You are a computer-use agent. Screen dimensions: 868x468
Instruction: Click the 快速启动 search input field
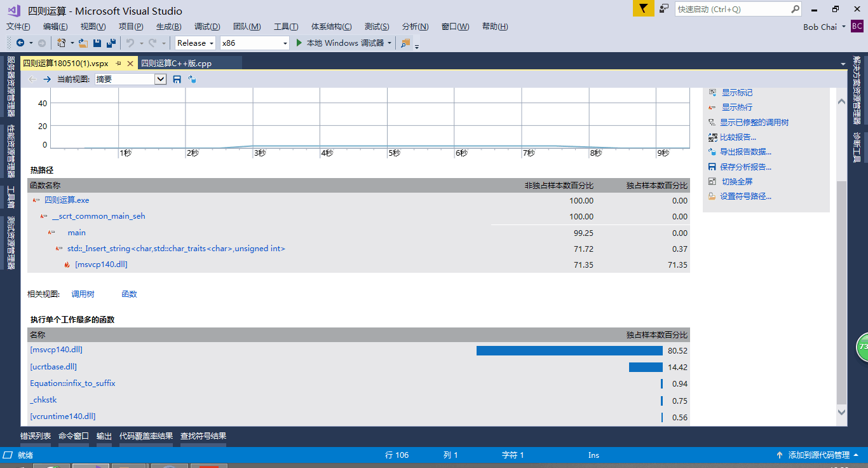[731, 10]
